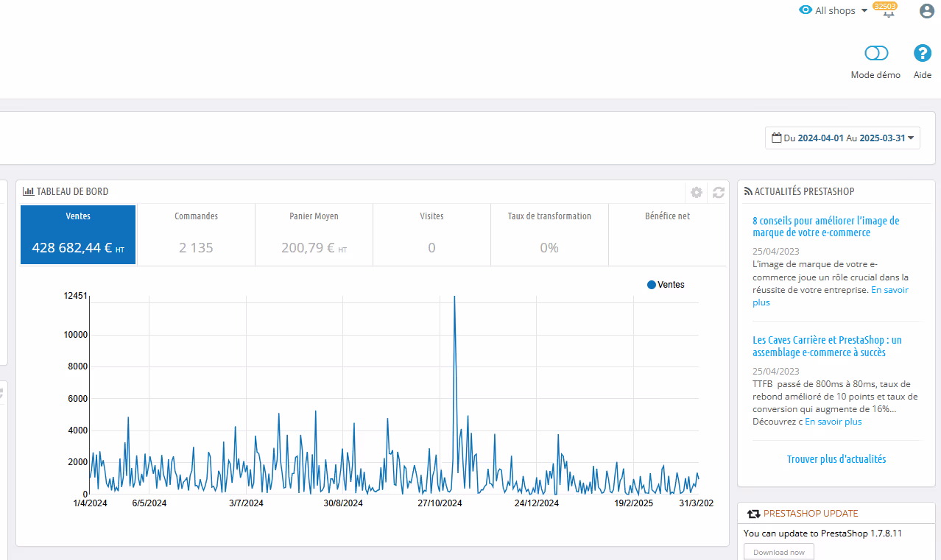Open the Les Caves Carrière et PrestaShop article
Image resolution: width=941 pixels, height=560 pixels.
point(827,347)
